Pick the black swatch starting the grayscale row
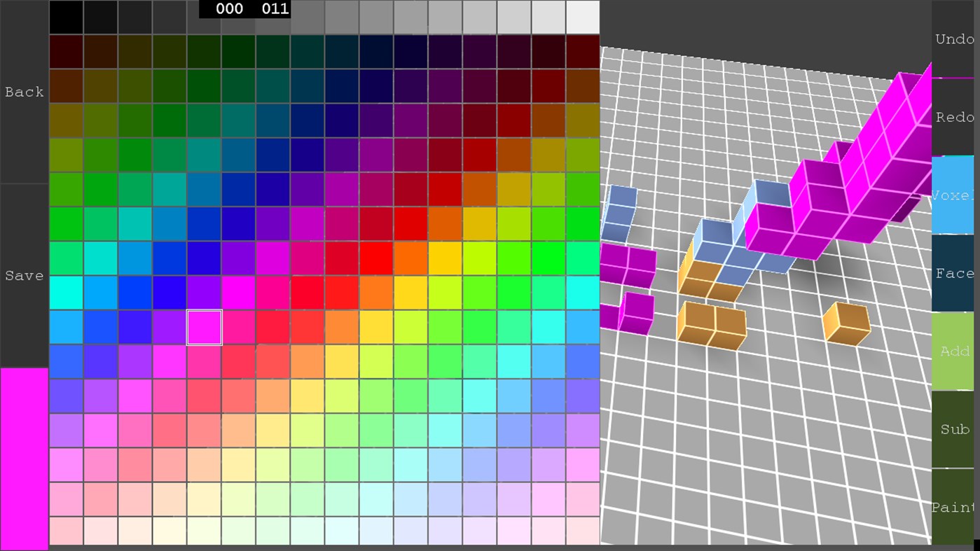 (x=66, y=18)
